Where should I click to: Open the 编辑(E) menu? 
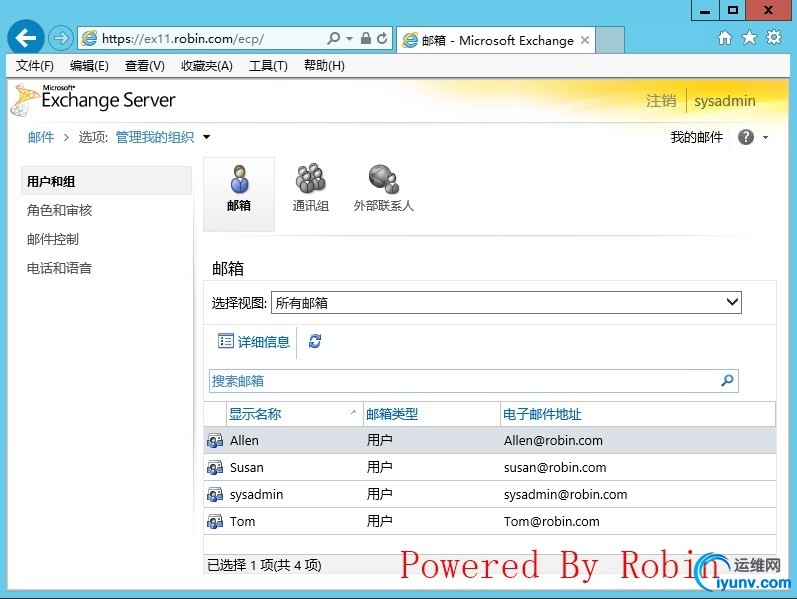pyautogui.click(x=89, y=66)
